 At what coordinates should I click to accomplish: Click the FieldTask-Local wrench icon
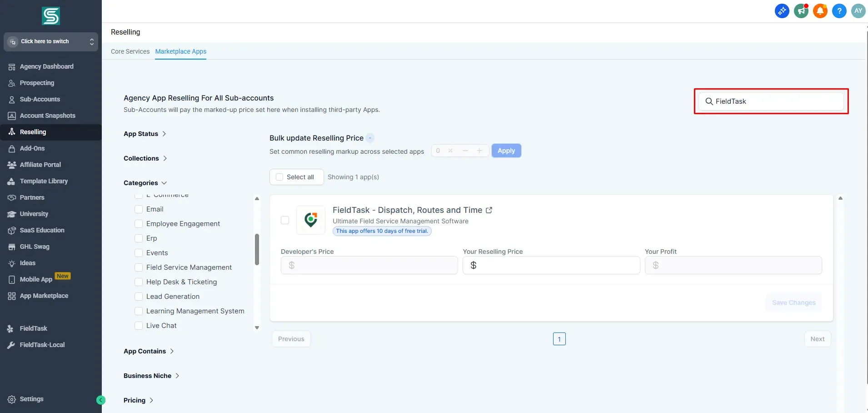coord(10,345)
